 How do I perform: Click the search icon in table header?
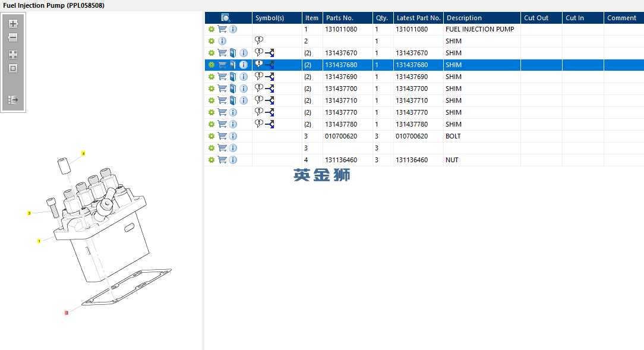[226, 18]
